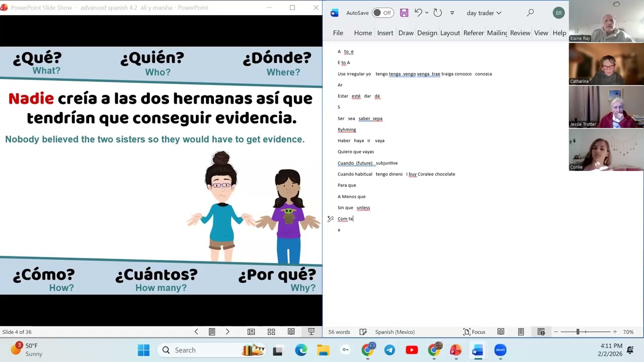The width and height of the screenshot is (644, 362).
Task: Click the word 'Ryhming' in the document
Action: click(347, 130)
